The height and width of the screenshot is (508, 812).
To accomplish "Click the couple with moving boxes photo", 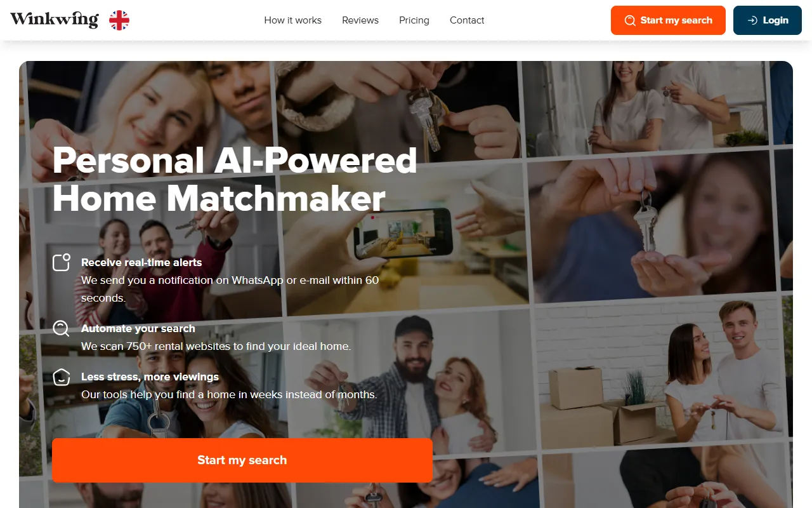I will coord(663,367).
